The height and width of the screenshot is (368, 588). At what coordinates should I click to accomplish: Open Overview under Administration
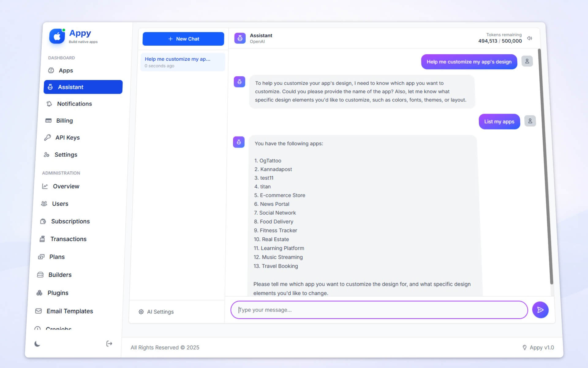[x=66, y=186]
